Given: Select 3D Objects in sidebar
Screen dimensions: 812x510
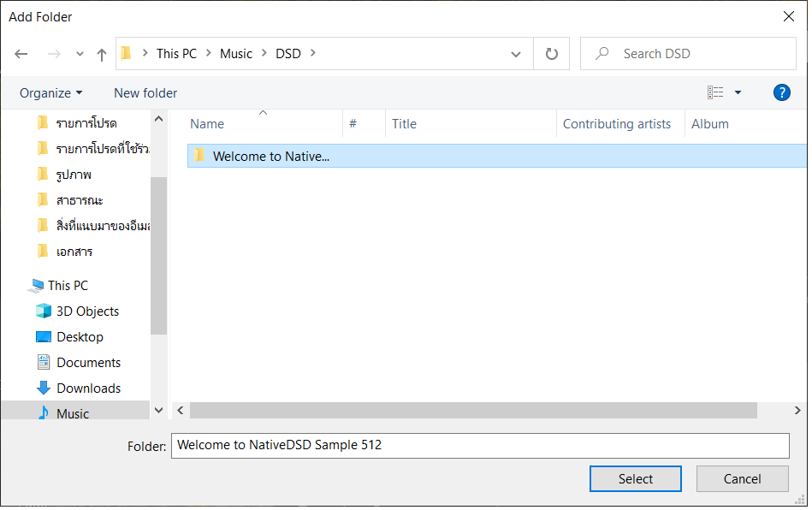Looking at the screenshot, I should [87, 311].
